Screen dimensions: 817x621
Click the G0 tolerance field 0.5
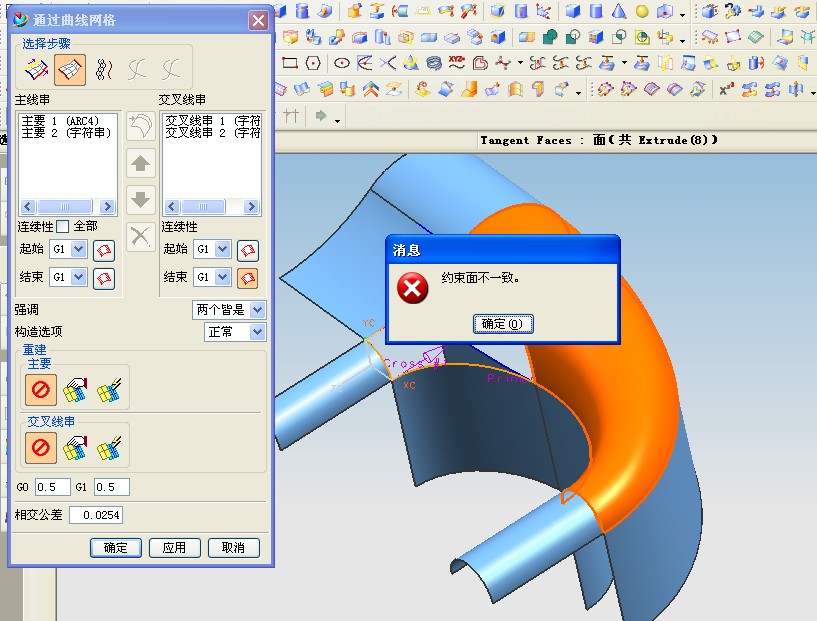(x=53, y=487)
